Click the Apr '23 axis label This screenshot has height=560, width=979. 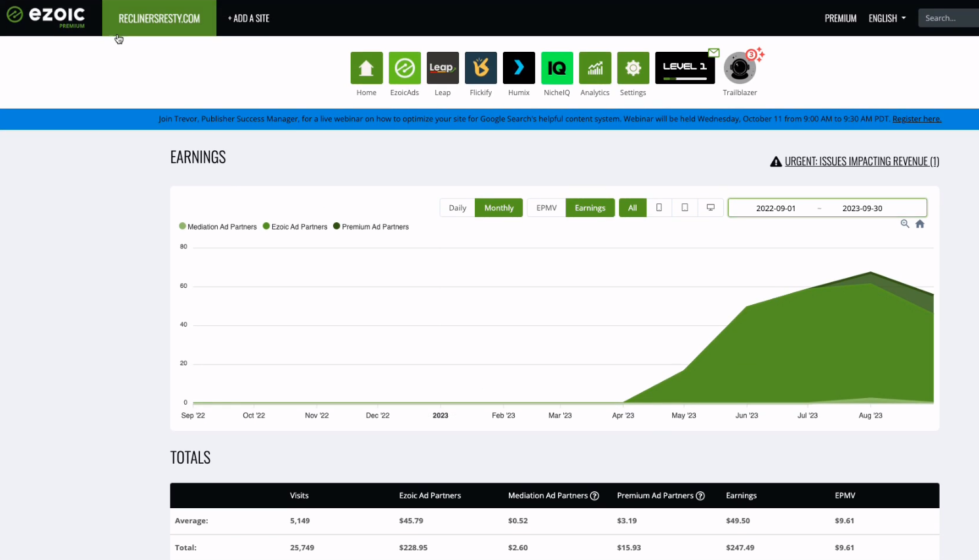pos(623,416)
